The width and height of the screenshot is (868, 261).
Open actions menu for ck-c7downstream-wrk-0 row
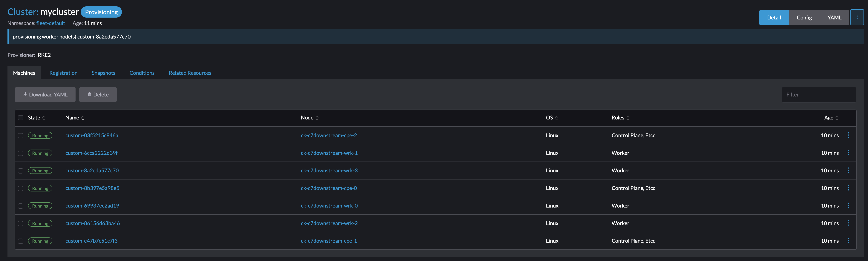tap(848, 206)
